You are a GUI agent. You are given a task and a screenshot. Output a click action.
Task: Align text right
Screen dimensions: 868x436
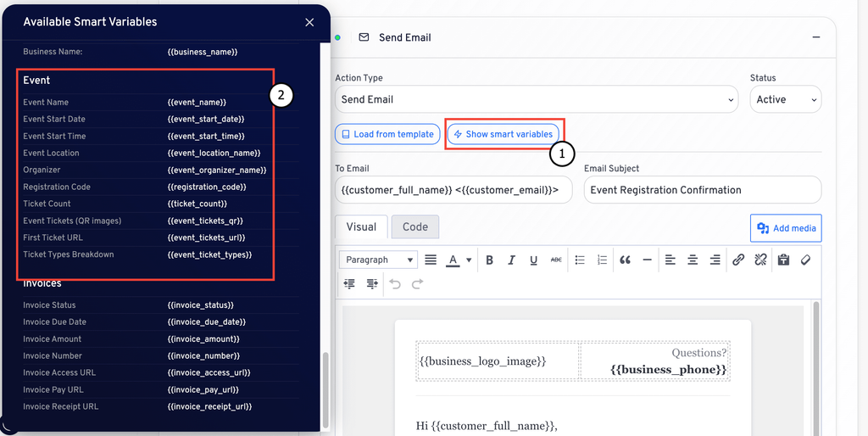tap(715, 260)
